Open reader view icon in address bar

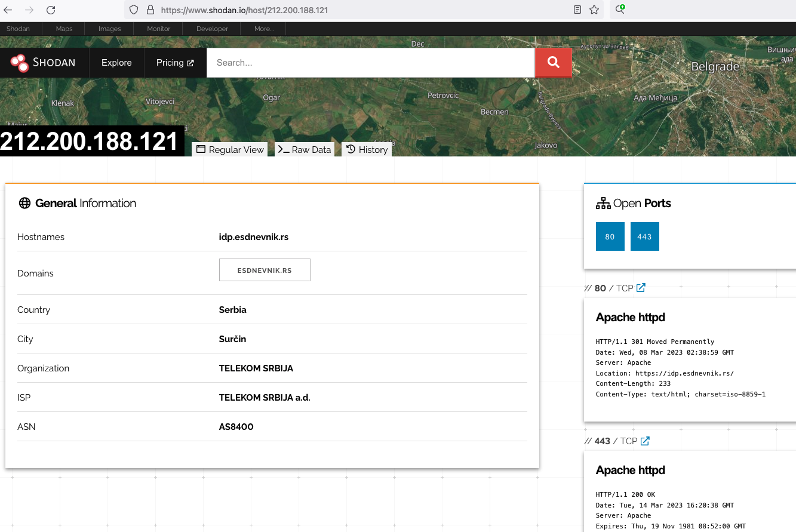point(577,10)
